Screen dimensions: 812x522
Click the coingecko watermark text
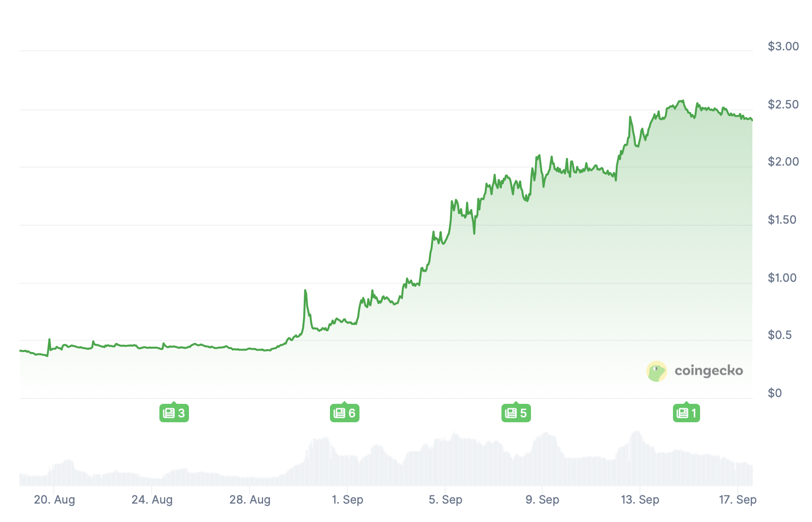[708, 371]
